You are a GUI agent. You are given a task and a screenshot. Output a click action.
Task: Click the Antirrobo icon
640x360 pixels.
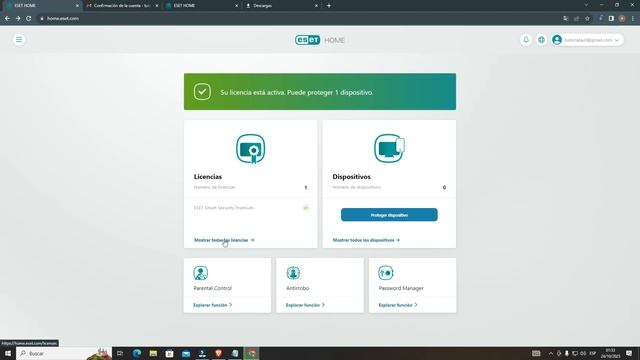click(x=293, y=273)
